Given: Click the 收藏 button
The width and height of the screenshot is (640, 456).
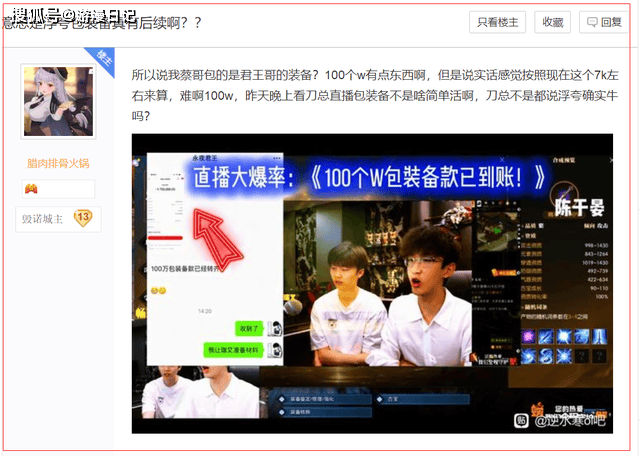Looking at the screenshot, I should [x=553, y=22].
